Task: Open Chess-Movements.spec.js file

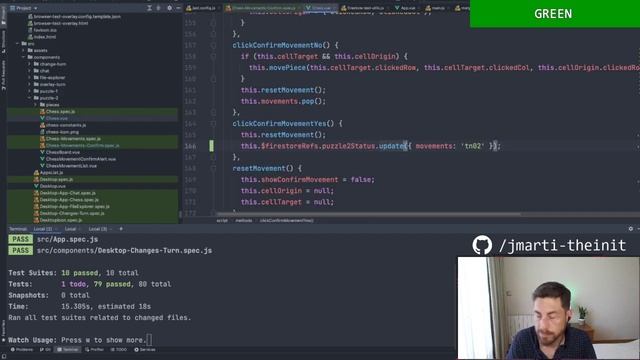Action: point(70,139)
